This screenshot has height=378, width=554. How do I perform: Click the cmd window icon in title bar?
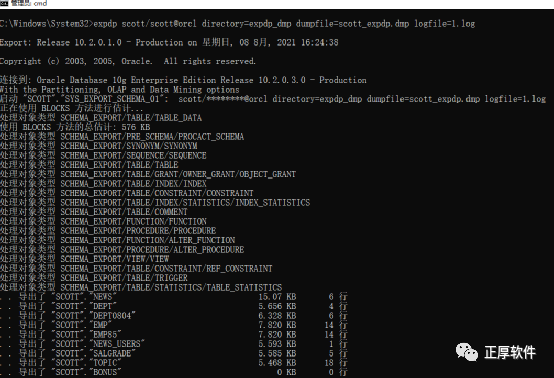pyautogui.click(x=4, y=3)
